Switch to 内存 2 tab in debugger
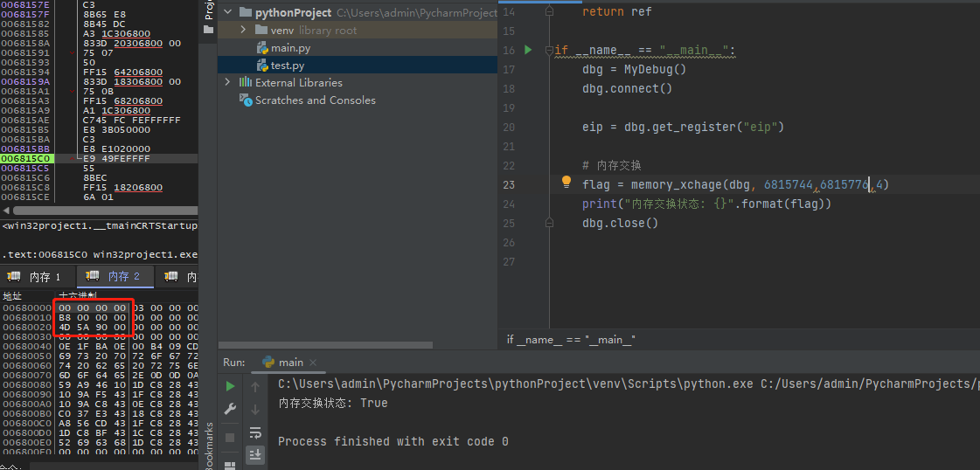The height and width of the screenshot is (470, 980). pyautogui.click(x=116, y=277)
